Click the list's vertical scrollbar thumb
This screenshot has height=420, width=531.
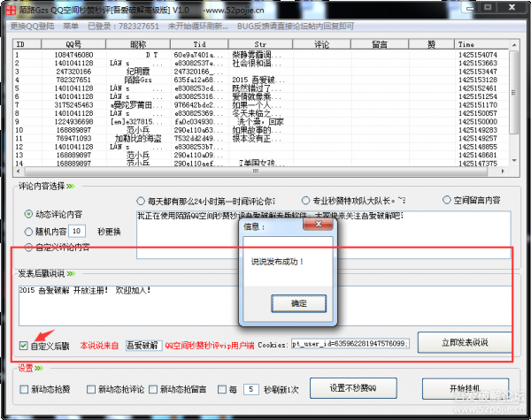514,92
